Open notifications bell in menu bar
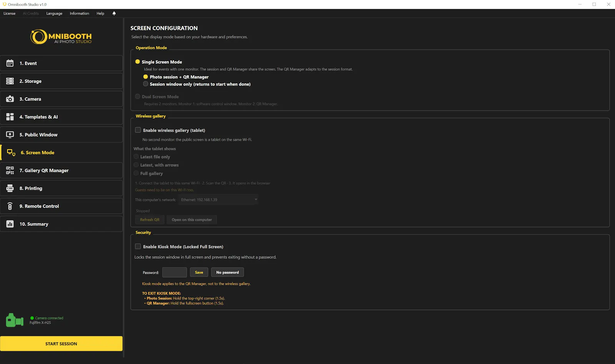Screen dimensions: 615x364 [x=114, y=13]
